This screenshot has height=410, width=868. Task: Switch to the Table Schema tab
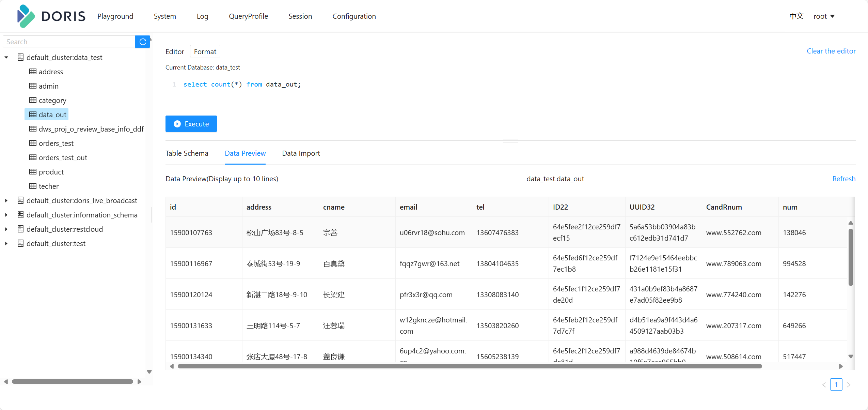point(187,153)
